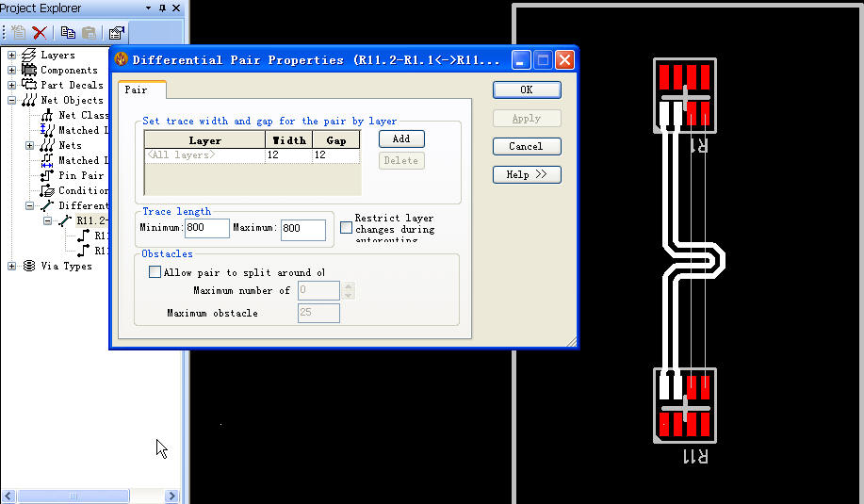The image size is (864, 504).
Task: Click the Width column header
Action: 288,140
